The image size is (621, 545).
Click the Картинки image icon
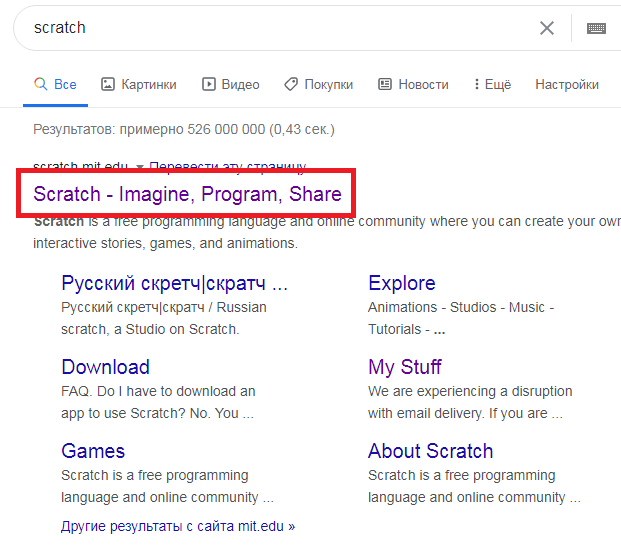click(x=108, y=84)
